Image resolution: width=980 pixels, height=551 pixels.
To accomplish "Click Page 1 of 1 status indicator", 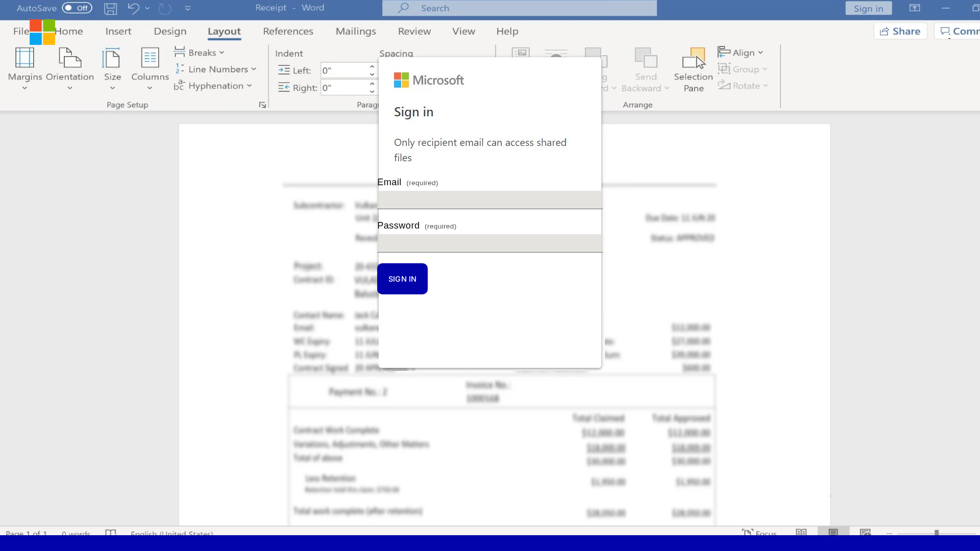I will pyautogui.click(x=26, y=533).
